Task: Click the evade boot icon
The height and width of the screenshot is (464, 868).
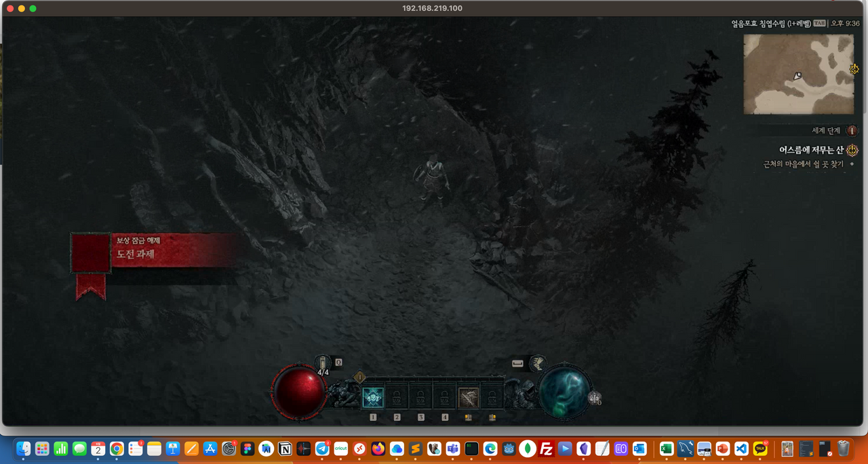Action: [x=538, y=364]
